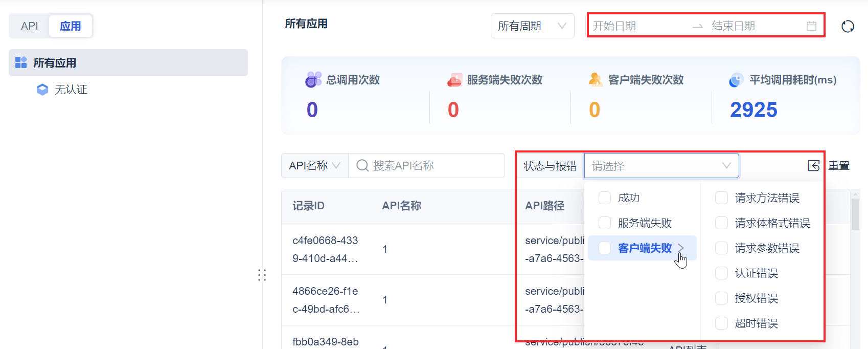Click the 总调用次数 statistic icon

point(313,79)
